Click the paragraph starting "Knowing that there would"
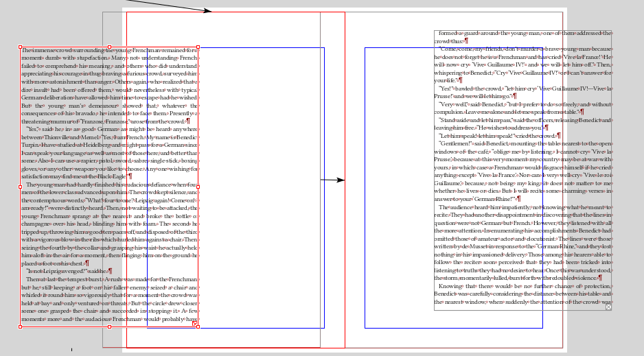This screenshot has width=644, height=356. pyautogui.click(x=522, y=296)
